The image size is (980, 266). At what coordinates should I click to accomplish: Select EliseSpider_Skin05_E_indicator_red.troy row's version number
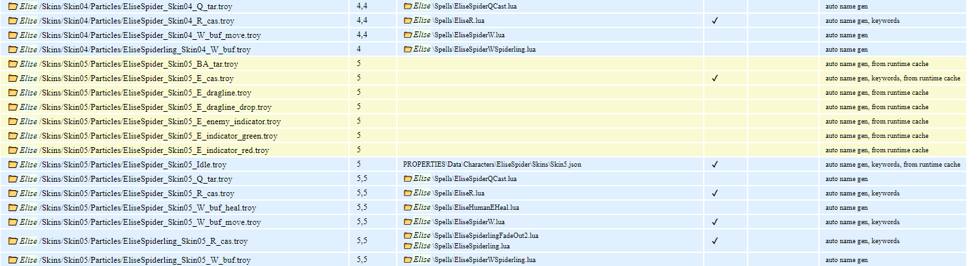point(359,150)
